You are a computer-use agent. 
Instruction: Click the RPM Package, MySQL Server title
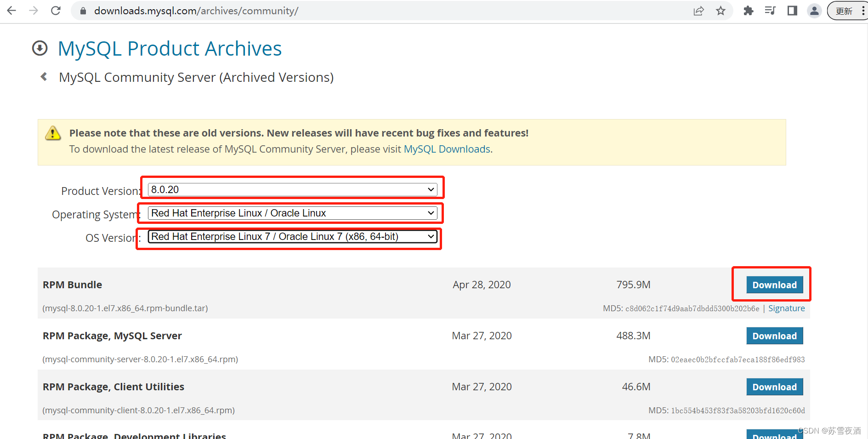pyautogui.click(x=112, y=336)
